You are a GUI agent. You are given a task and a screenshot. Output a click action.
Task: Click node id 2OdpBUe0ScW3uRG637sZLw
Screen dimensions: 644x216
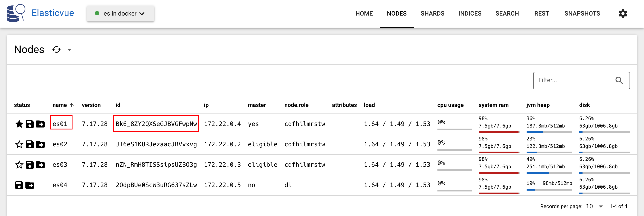coord(156,185)
